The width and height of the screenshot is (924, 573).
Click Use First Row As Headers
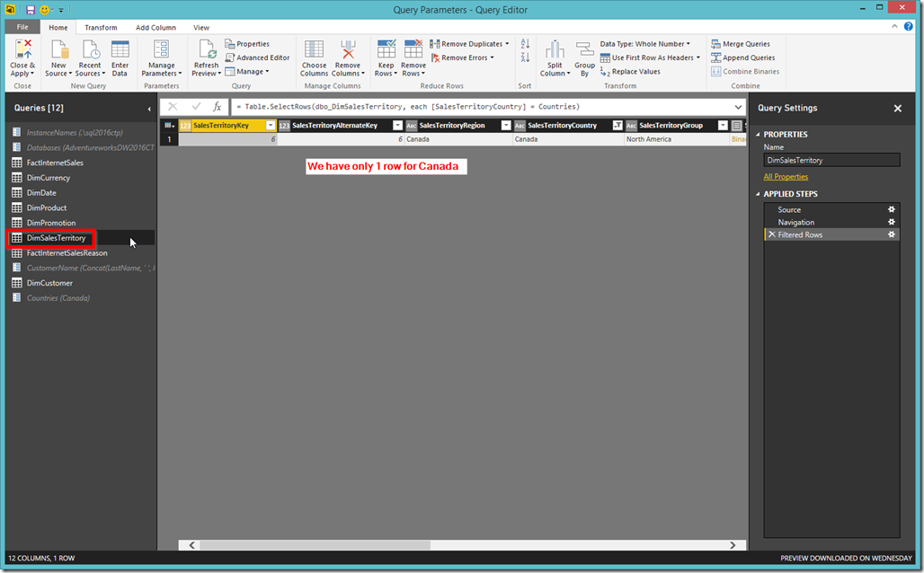(650, 57)
